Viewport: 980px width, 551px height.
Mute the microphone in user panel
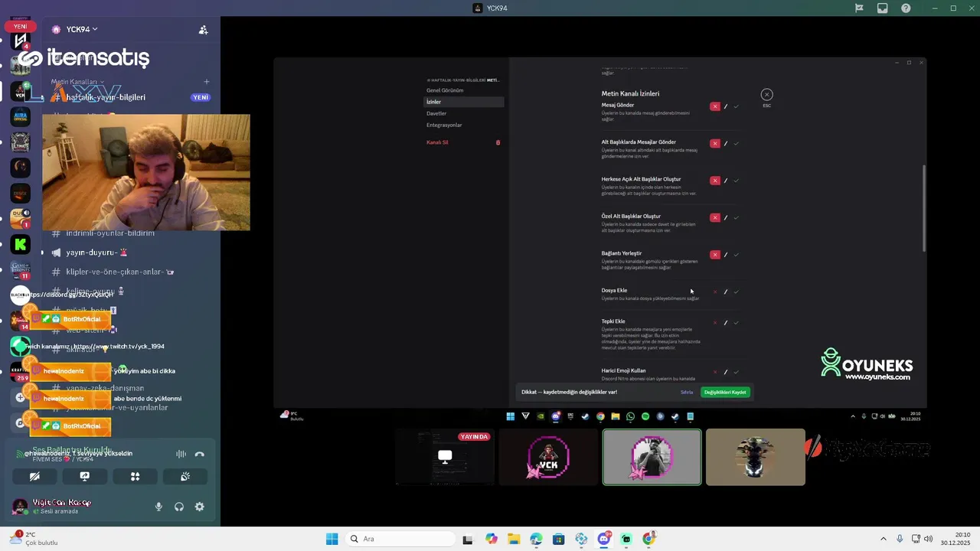click(159, 507)
